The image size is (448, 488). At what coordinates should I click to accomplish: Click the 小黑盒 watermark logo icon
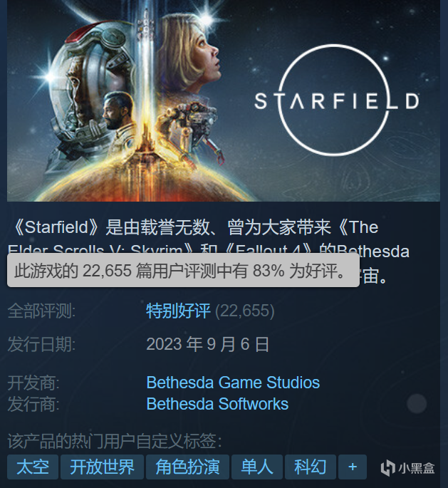pyautogui.click(x=388, y=468)
